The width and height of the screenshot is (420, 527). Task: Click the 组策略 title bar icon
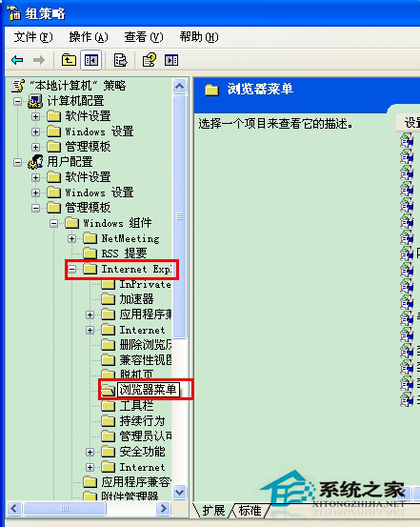13,13
